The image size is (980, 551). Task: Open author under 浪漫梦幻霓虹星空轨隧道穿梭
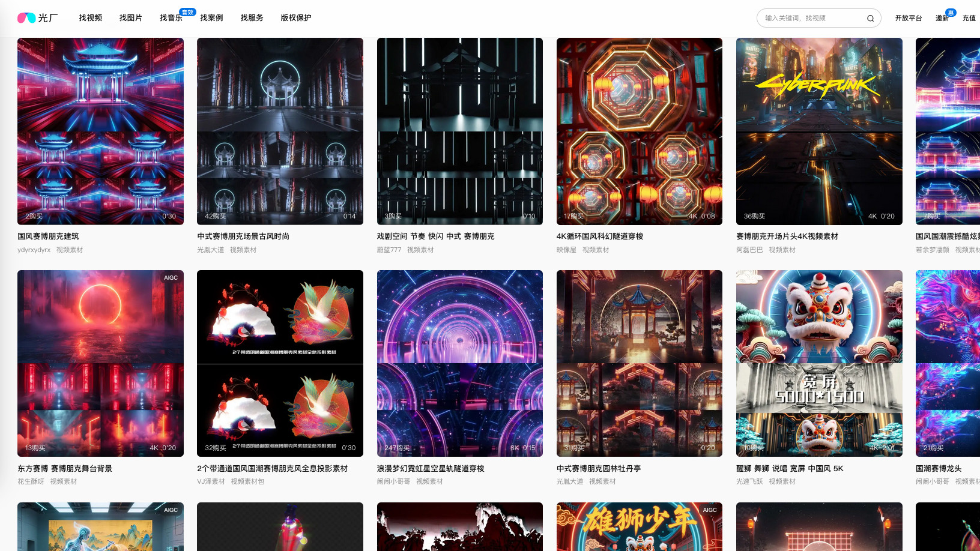(x=393, y=481)
